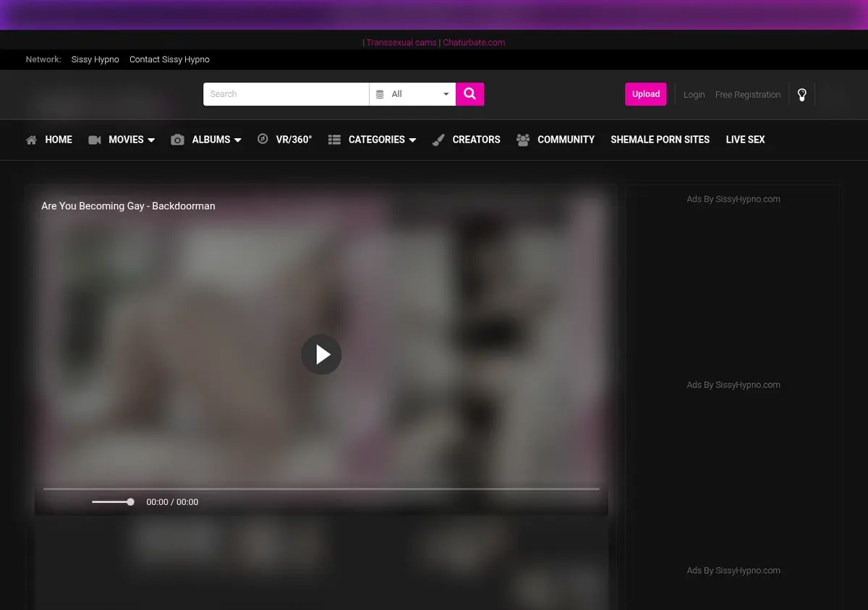The width and height of the screenshot is (868, 610).
Task: Expand the Movies menu arrow
Action: (151, 140)
